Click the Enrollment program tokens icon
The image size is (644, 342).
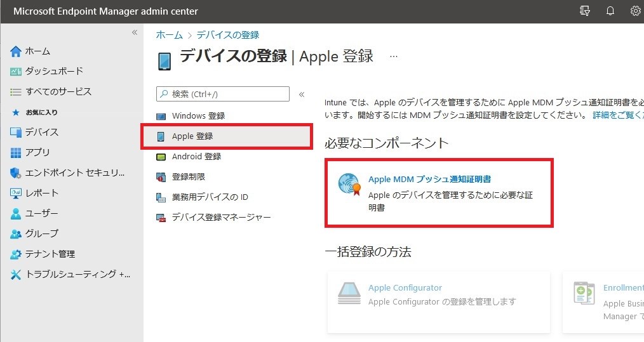(584, 293)
